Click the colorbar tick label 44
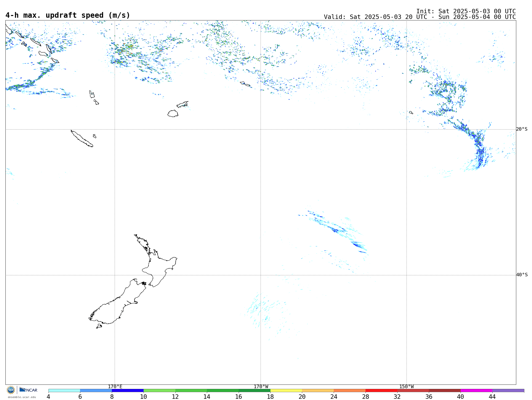Viewport: 532px width, 400px height. 492,397
